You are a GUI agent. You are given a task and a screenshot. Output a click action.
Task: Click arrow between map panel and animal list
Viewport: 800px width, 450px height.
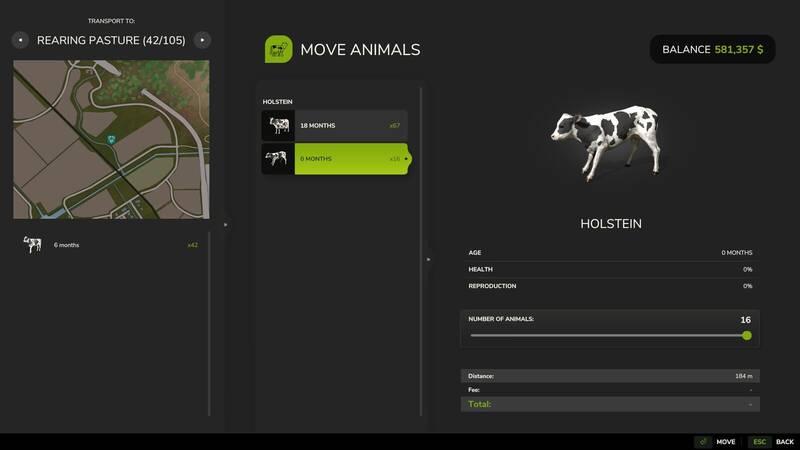225,224
